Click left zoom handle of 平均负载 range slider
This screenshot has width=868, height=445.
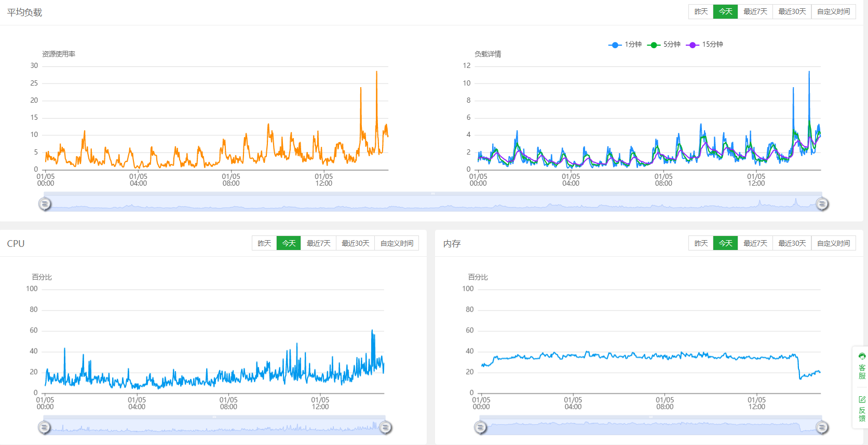tap(45, 204)
